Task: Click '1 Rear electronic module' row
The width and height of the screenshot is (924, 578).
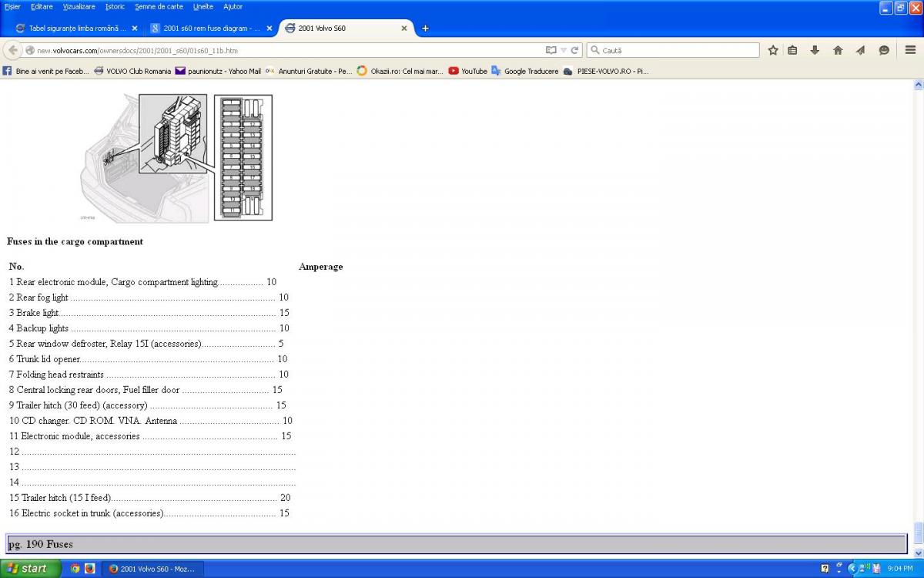Action: (142, 282)
